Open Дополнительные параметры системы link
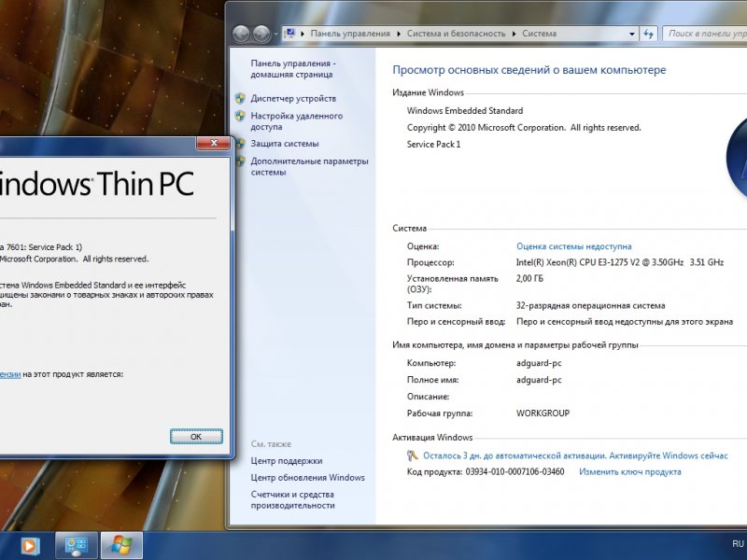 310,167
